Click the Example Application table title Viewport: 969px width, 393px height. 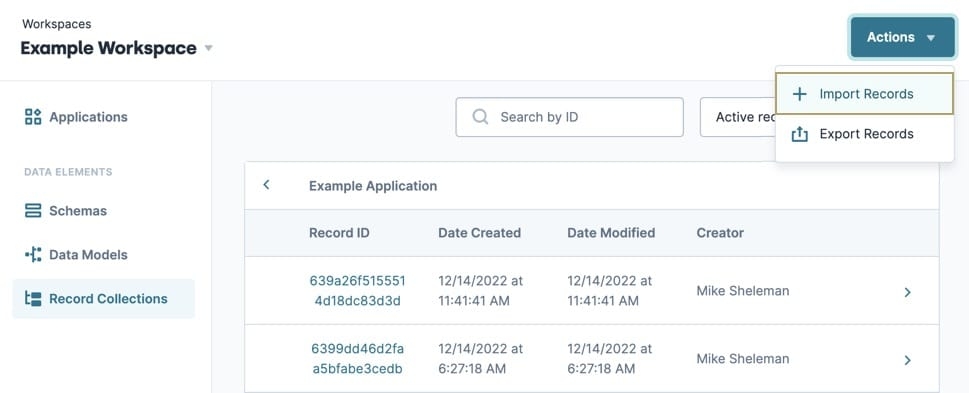pos(373,186)
